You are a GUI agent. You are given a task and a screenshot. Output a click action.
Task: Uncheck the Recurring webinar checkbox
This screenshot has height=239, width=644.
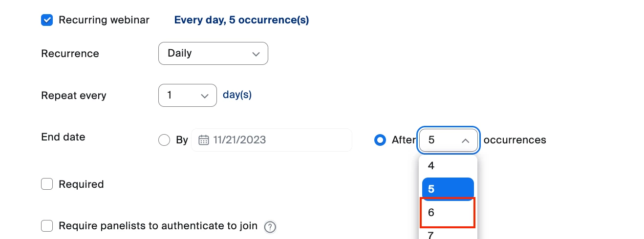[47, 20]
